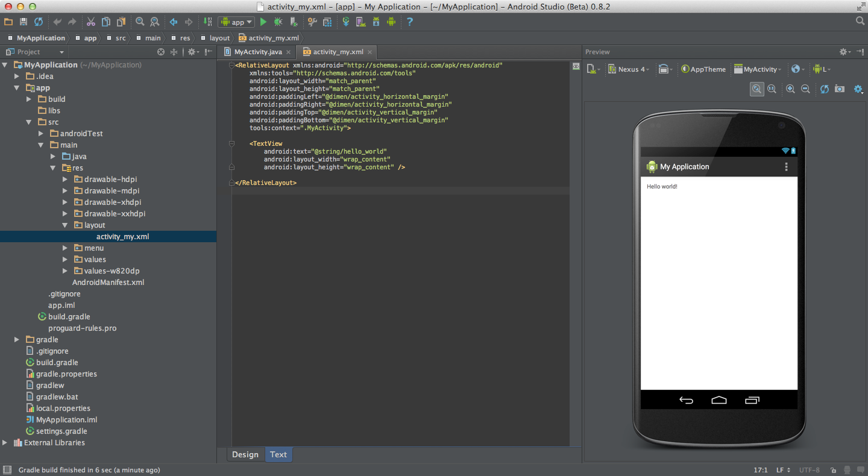Click the Open folder toolbar icon
868x476 pixels.
click(x=8, y=22)
